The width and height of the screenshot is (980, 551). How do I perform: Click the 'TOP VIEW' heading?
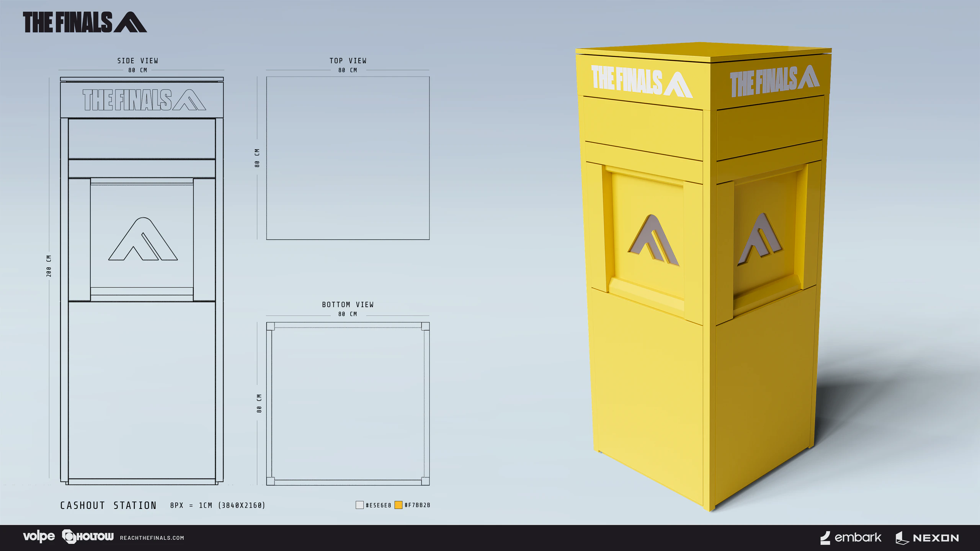point(348,61)
